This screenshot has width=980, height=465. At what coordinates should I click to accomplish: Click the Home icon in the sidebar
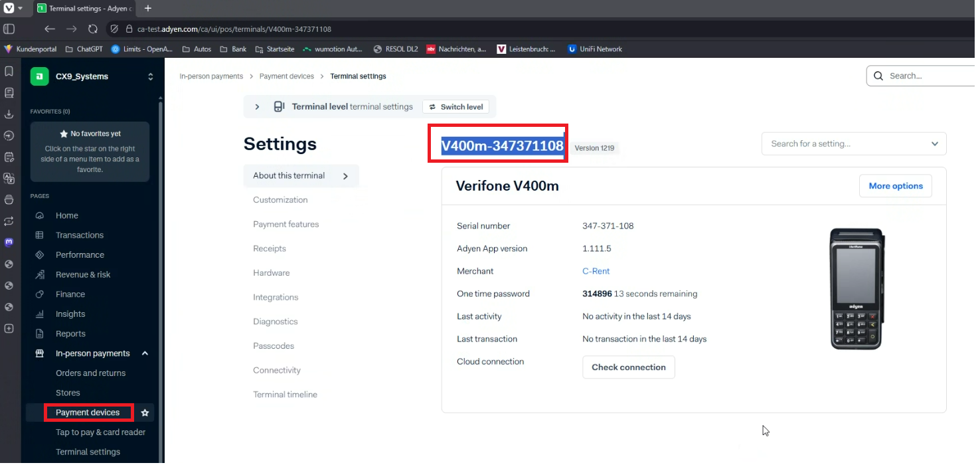coord(40,216)
